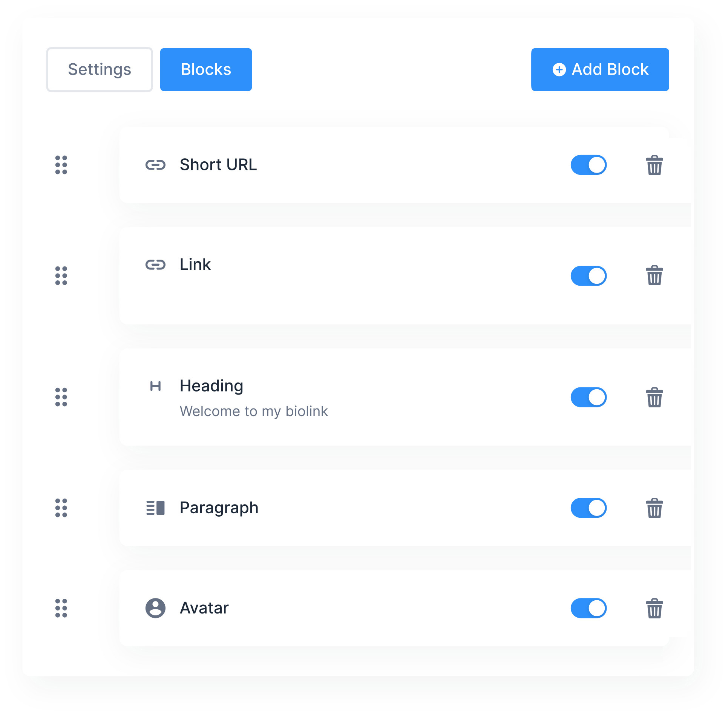The width and height of the screenshot is (728, 716).
Task: Delete the Short URL block
Action: coord(654,165)
